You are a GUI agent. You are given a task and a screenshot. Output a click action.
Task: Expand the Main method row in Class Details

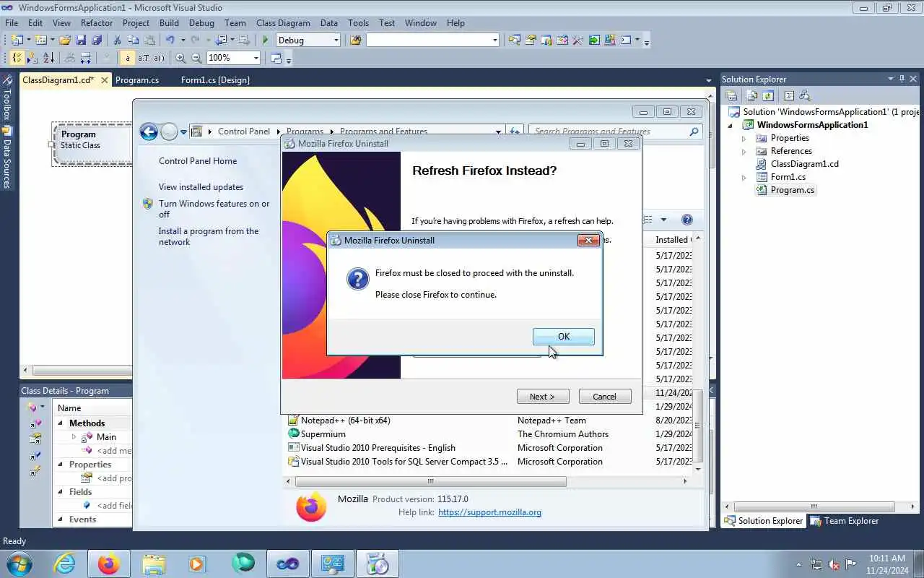[x=74, y=437]
